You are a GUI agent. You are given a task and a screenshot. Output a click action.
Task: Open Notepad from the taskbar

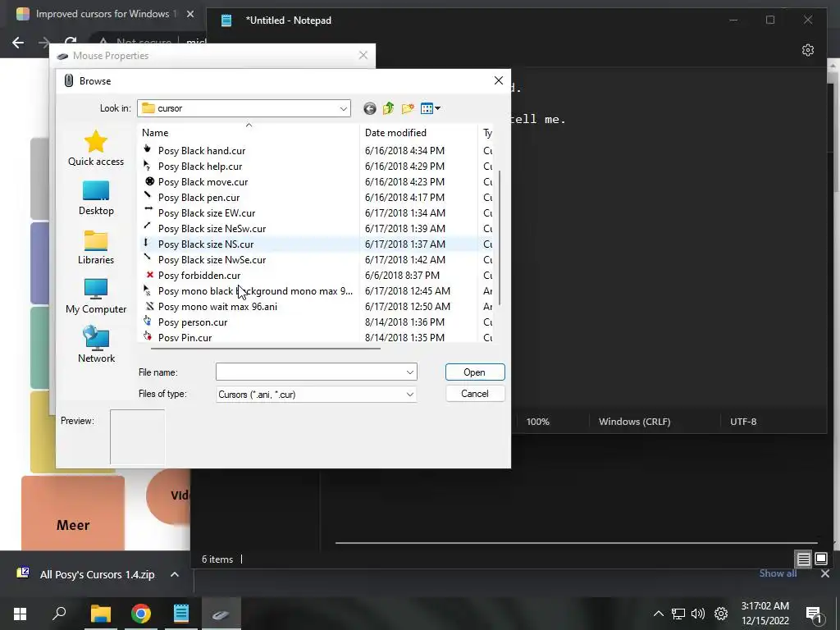coord(181,614)
